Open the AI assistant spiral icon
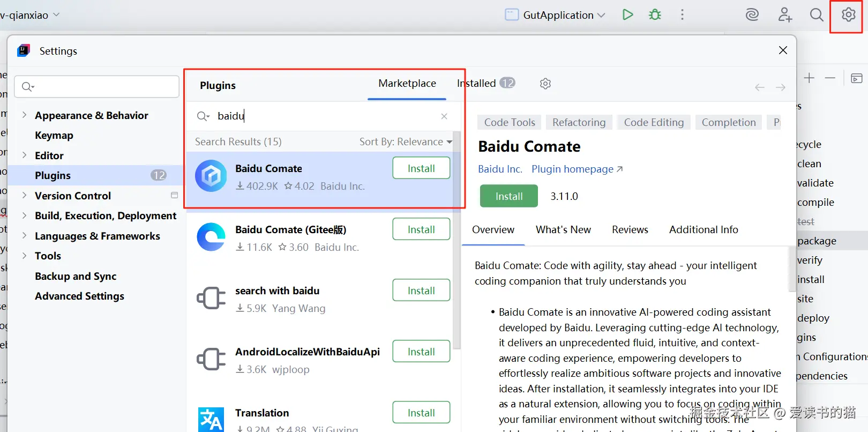This screenshot has height=432, width=868. tap(752, 14)
